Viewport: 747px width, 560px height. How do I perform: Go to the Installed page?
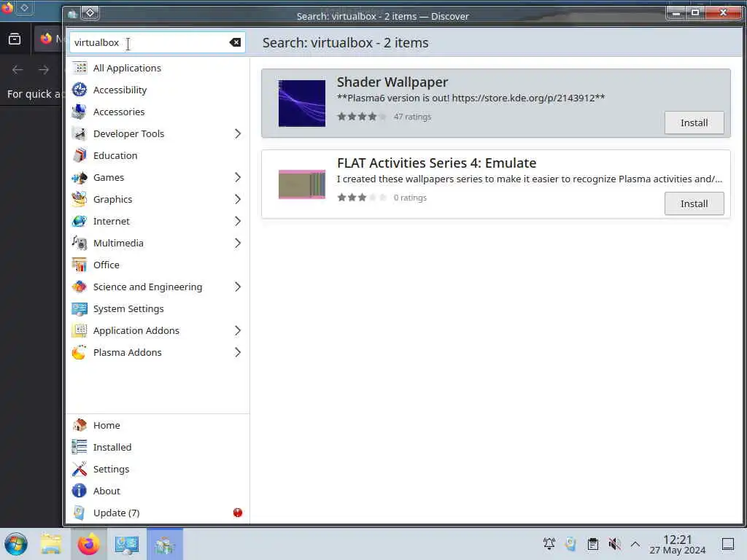pyautogui.click(x=158, y=447)
